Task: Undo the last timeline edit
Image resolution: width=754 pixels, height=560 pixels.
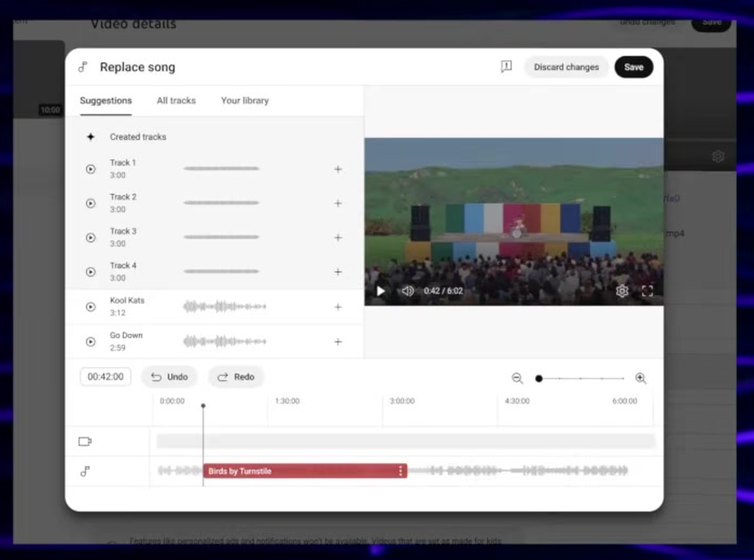Action: pos(169,377)
